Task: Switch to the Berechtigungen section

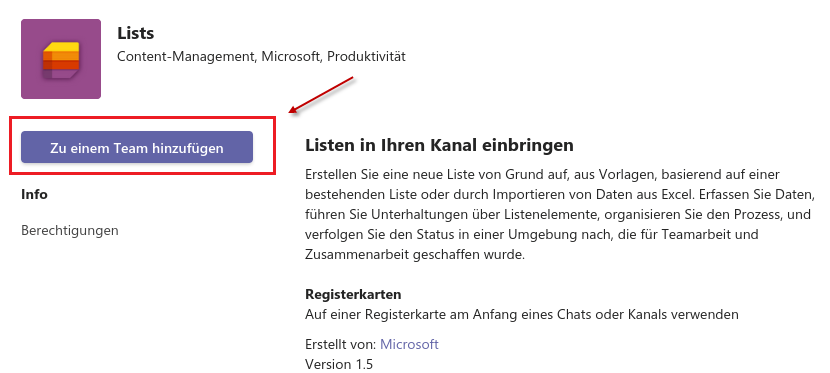Action: point(70,231)
